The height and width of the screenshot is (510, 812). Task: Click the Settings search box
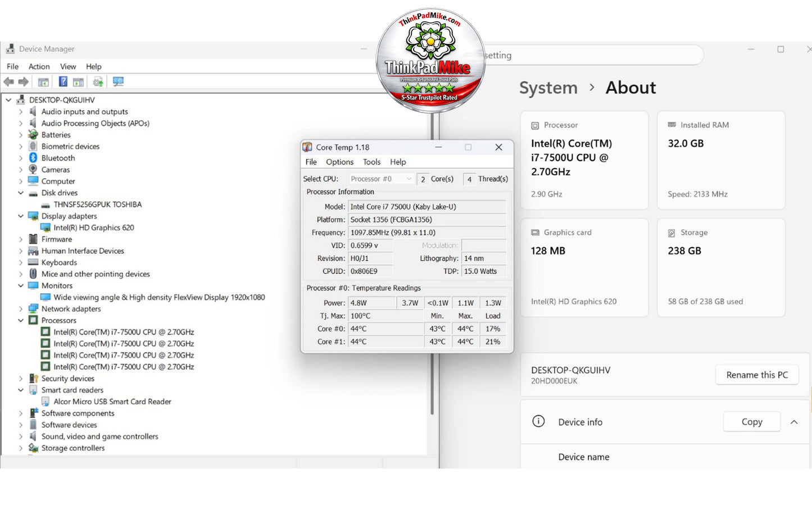point(593,55)
